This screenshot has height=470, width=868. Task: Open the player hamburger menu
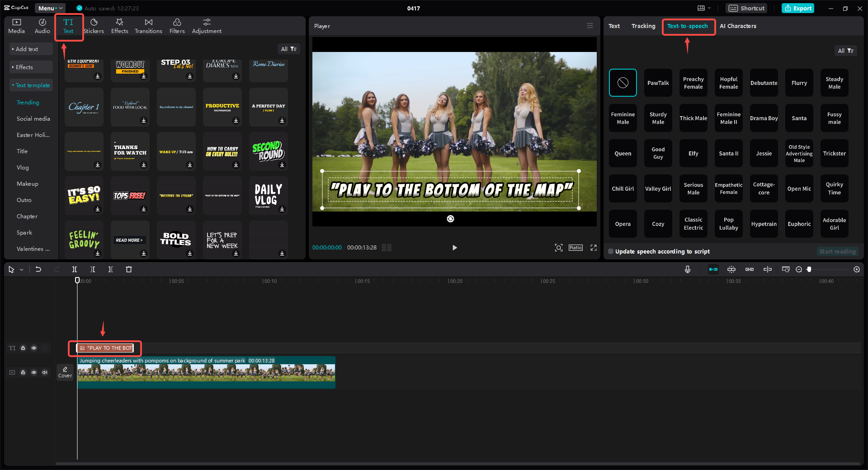(590, 26)
